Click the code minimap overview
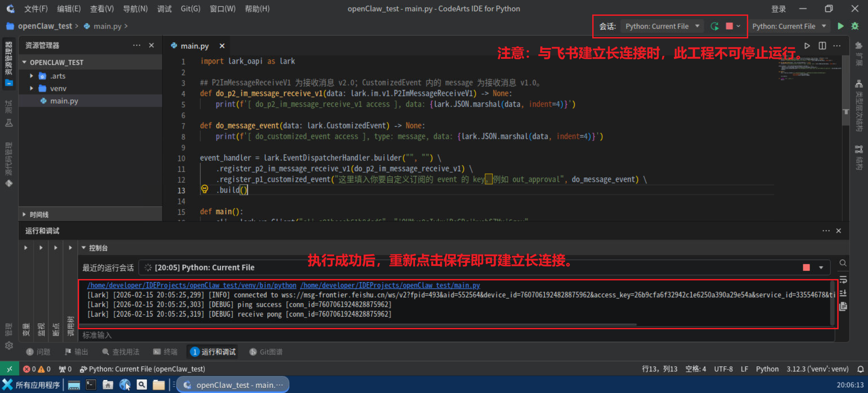Viewport: 868px width, 393px height. coord(809,69)
